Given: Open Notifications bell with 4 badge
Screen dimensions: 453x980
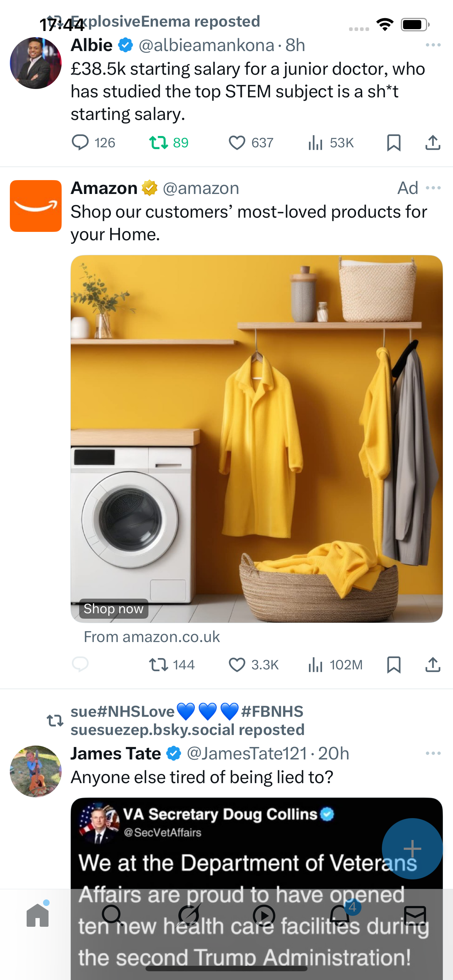Looking at the screenshot, I should tap(340, 915).
